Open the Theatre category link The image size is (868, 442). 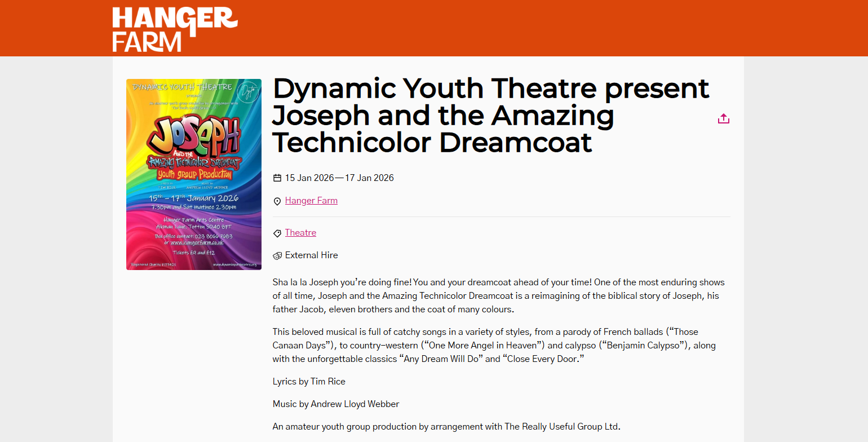(x=300, y=233)
